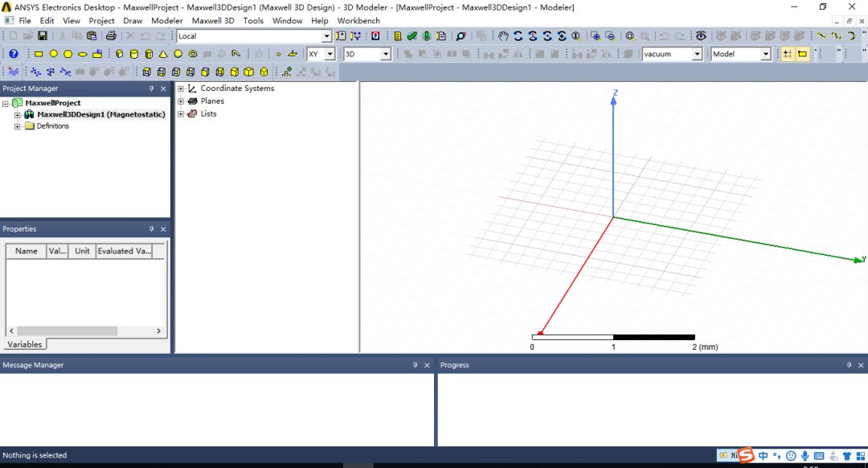Click the Properties horizontal scrollbar thumb

[67, 331]
